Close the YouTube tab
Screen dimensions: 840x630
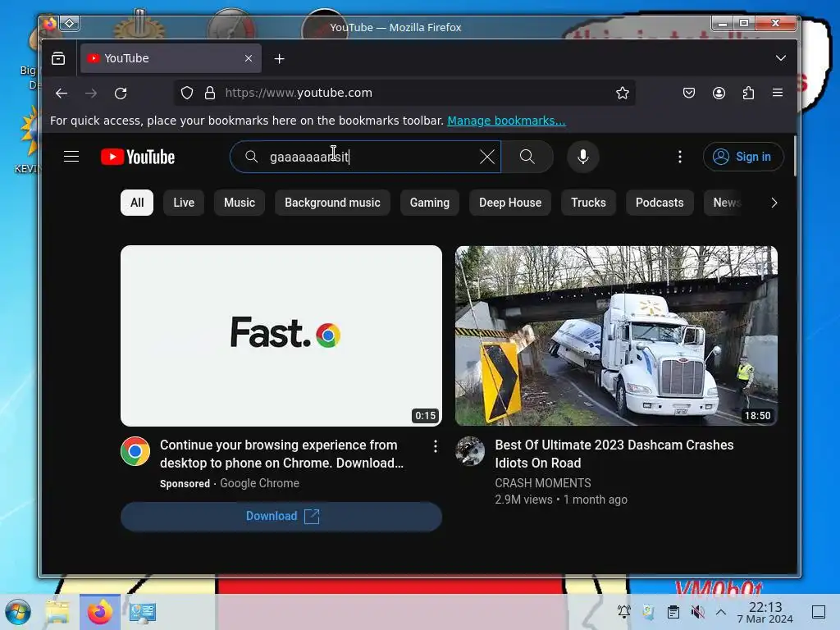click(x=249, y=58)
